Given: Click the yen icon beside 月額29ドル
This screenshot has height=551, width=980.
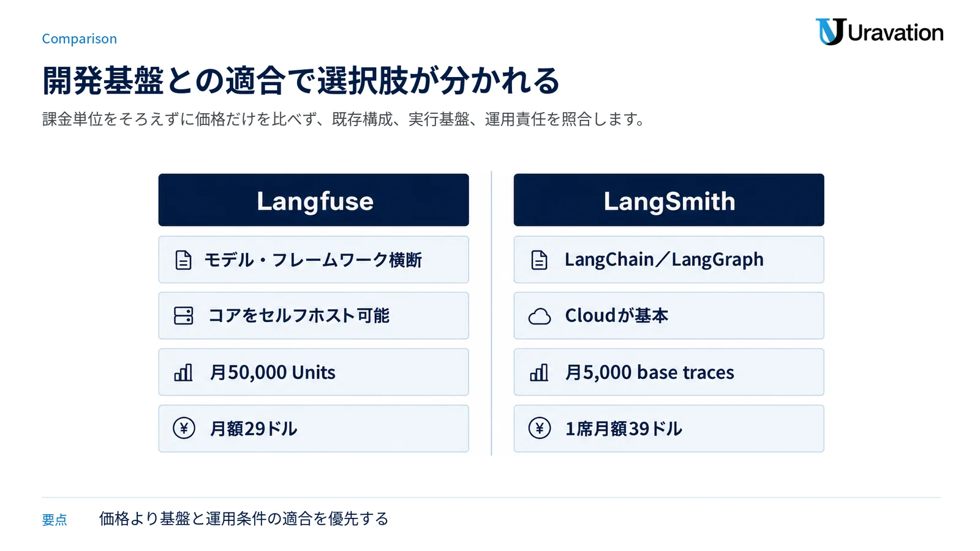Looking at the screenshot, I should tap(184, 428).
